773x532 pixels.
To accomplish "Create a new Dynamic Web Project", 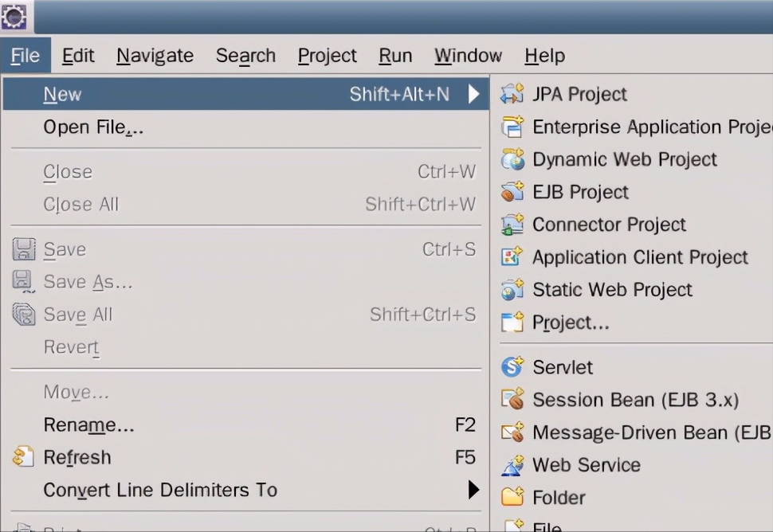I will coord(633,159).
